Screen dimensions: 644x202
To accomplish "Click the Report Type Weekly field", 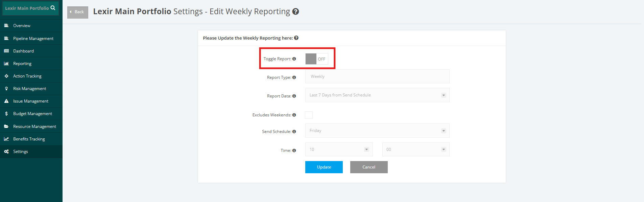I will 377,76.
